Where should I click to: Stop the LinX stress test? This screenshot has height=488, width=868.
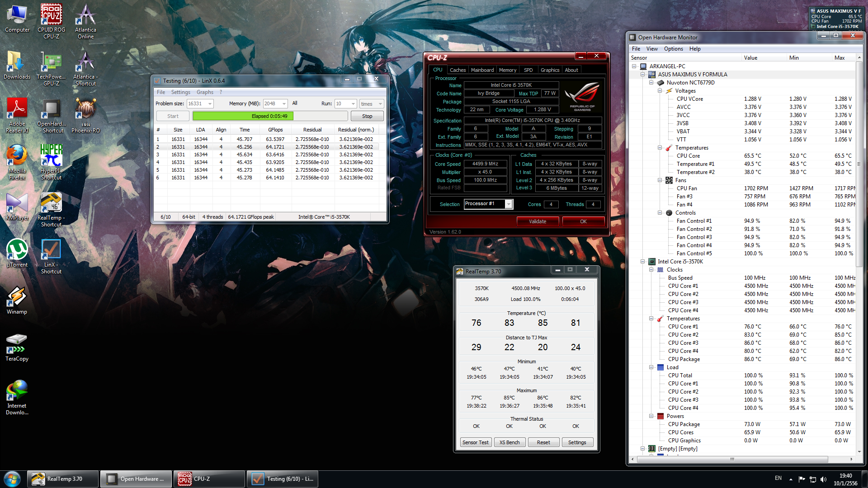(367, 116)
